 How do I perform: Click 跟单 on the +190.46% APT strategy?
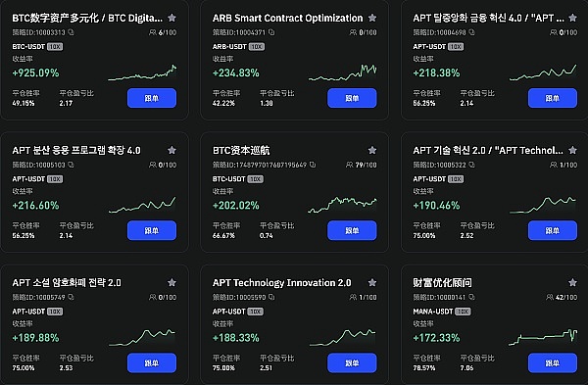click(x=553, y=230)
